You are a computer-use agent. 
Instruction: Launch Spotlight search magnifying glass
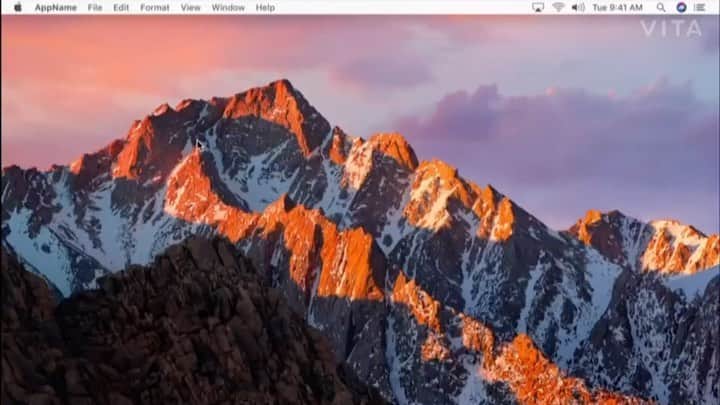[661, 7]
